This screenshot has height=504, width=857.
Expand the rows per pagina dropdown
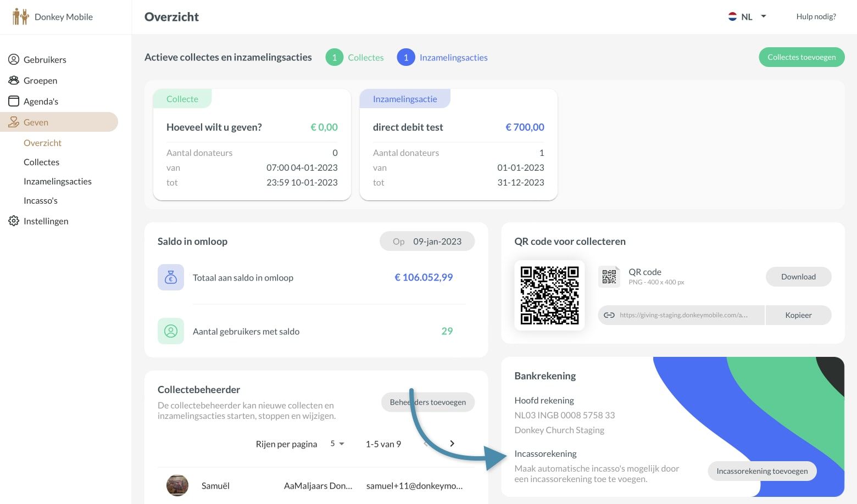point(337,444)
